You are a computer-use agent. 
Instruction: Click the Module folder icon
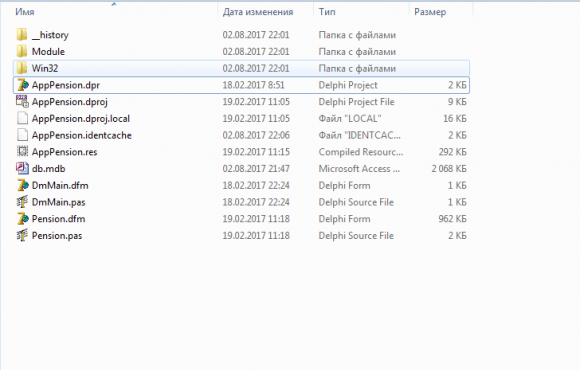(22, 51)
